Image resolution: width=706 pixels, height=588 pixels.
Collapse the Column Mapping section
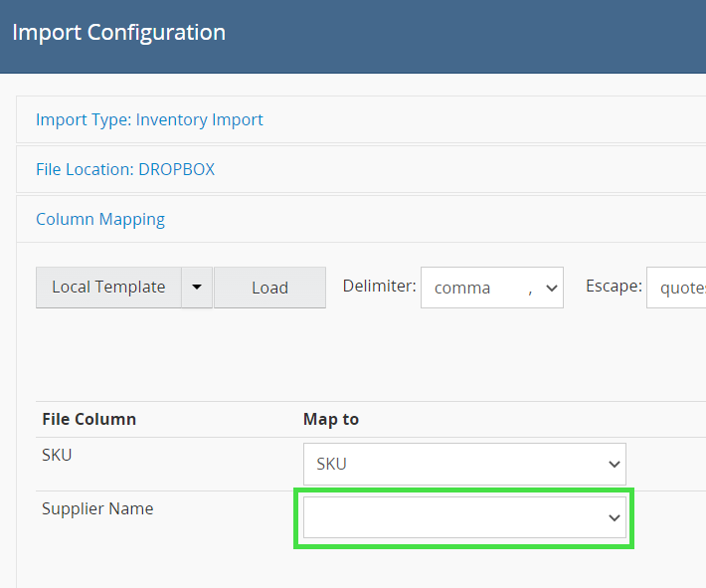click(100, 219)
